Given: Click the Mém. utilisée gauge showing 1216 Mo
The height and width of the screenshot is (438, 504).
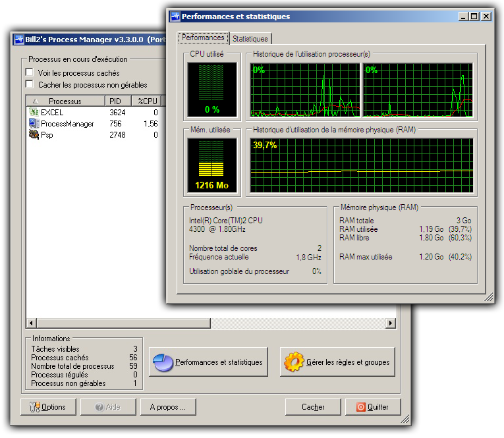Looking at the screenshot, I should (x=212, y=165).
